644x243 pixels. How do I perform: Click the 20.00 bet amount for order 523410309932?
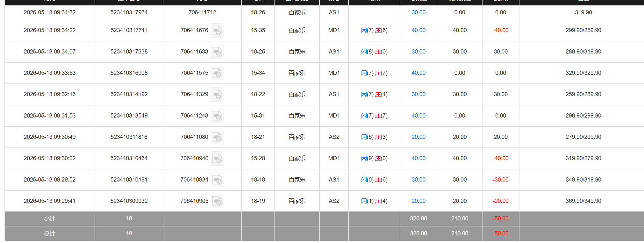[419, 201]
